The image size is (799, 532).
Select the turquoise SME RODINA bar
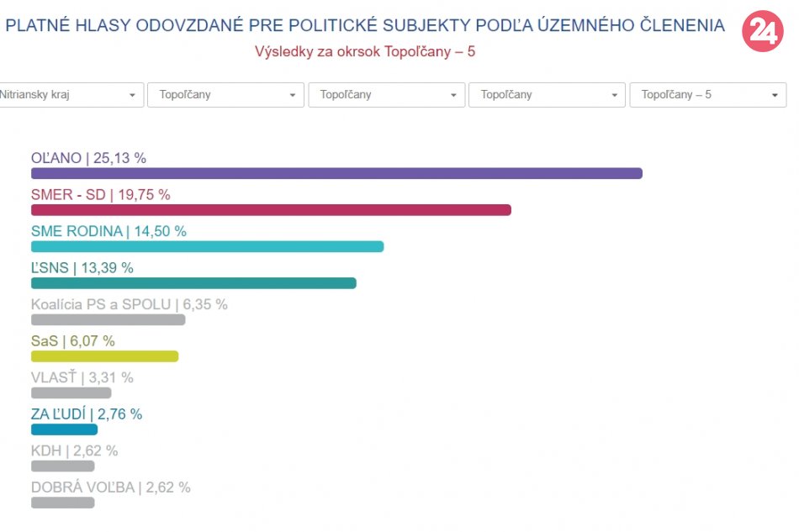tap(207, 247)
